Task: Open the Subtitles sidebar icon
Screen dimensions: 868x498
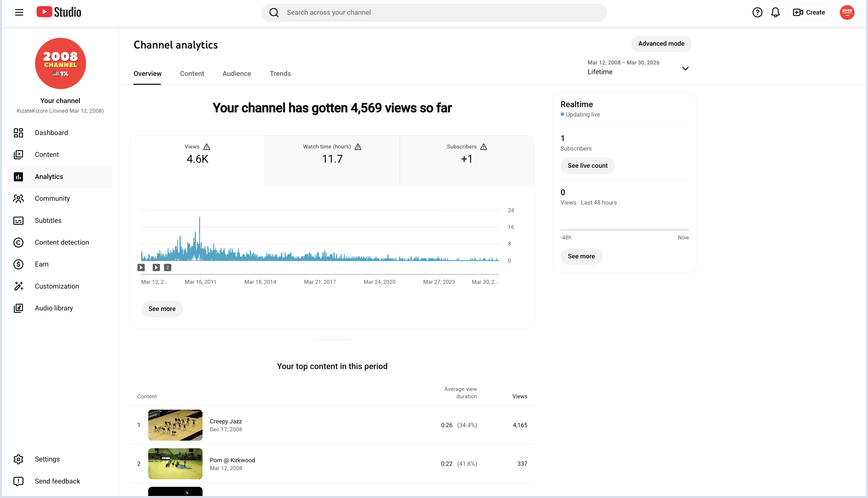Action: (19, 221)
